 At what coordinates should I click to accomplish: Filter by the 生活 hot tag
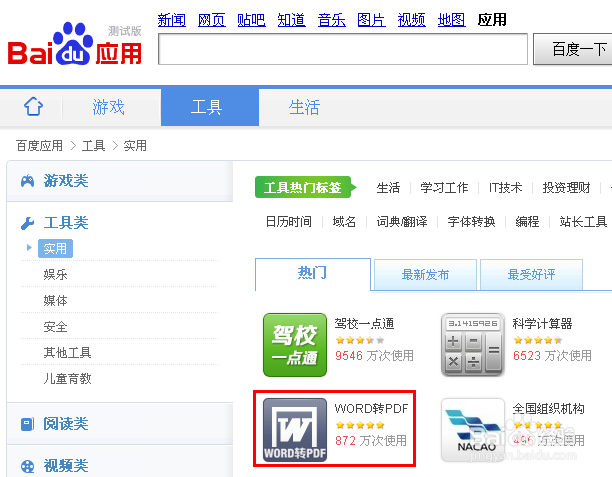click(388, 188)
